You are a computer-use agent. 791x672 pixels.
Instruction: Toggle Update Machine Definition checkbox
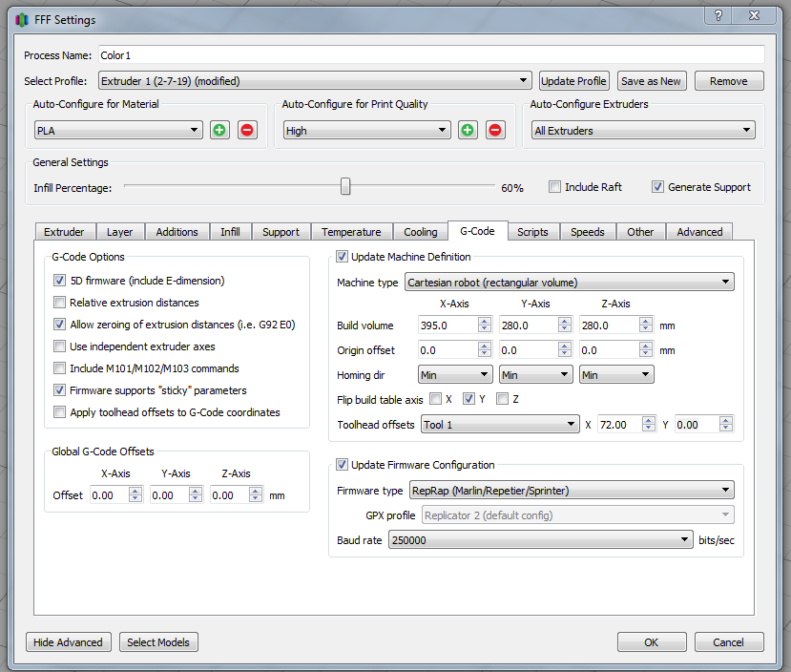342,256
